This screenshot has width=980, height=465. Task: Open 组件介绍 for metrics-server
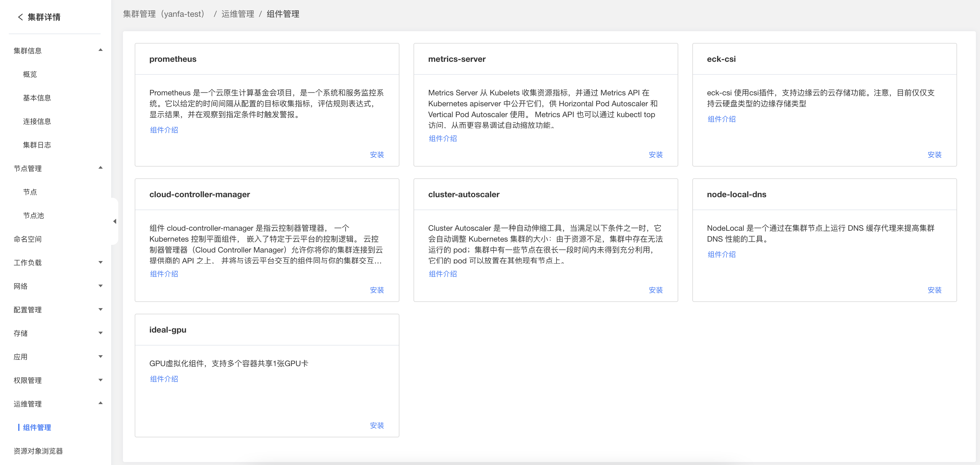[x=443, y=139]
